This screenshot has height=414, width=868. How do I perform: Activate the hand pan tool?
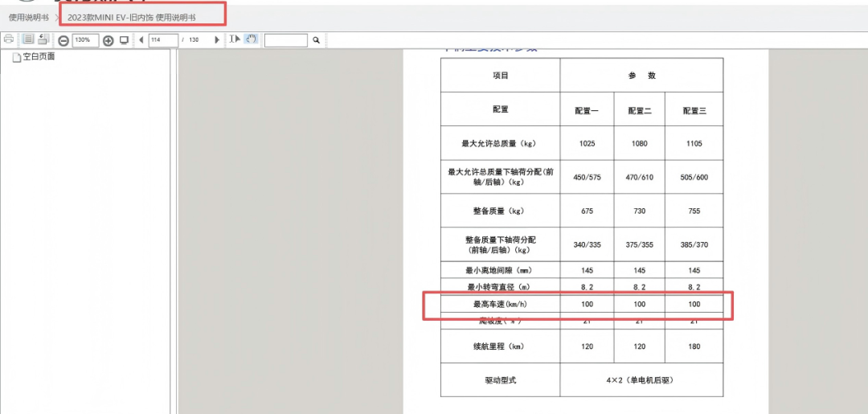[251, 39]
